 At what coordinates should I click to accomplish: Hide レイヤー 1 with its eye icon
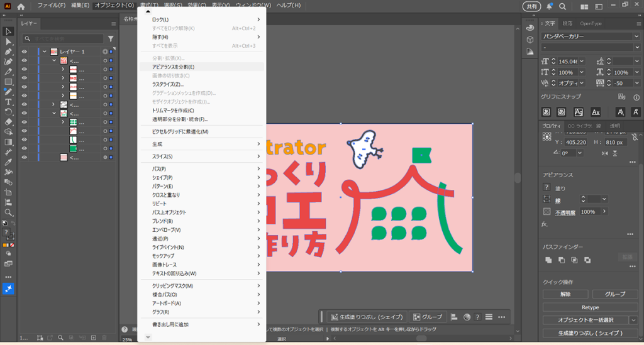[25, 52]
